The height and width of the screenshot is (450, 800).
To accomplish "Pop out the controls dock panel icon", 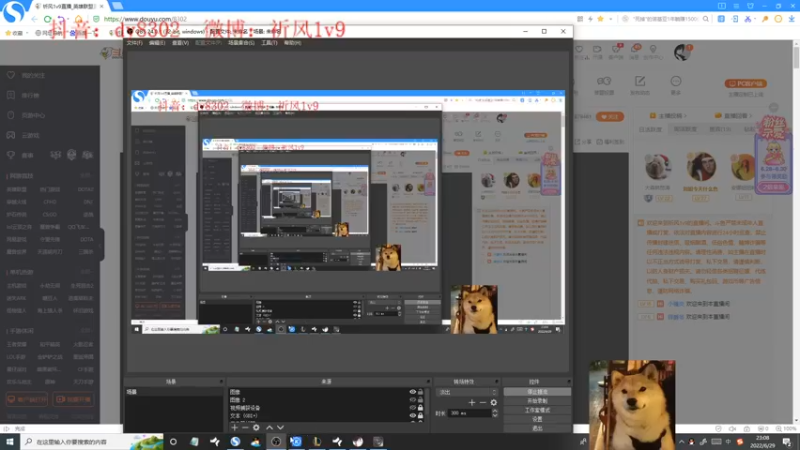I will tap(568, 382).
